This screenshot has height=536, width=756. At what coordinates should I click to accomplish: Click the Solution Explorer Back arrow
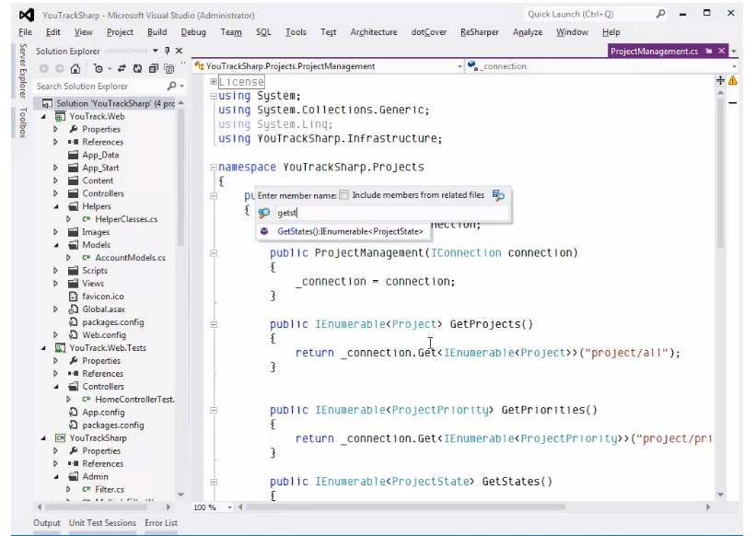click(x=44, y=69)
